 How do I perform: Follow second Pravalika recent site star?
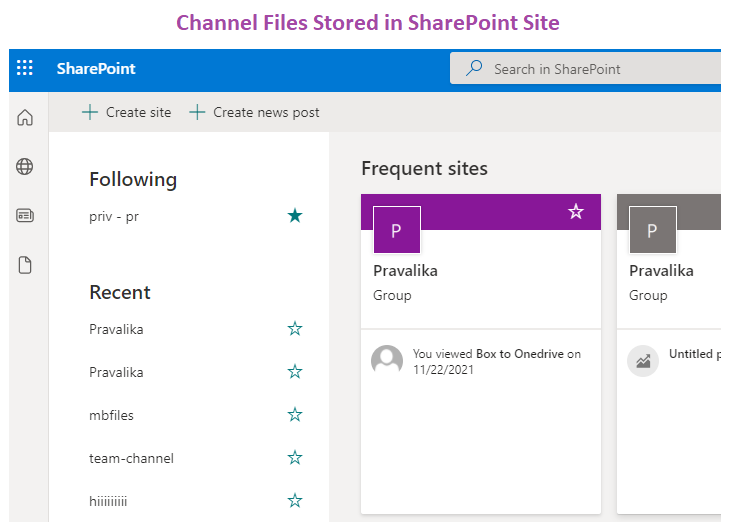[x=295, y=372]
